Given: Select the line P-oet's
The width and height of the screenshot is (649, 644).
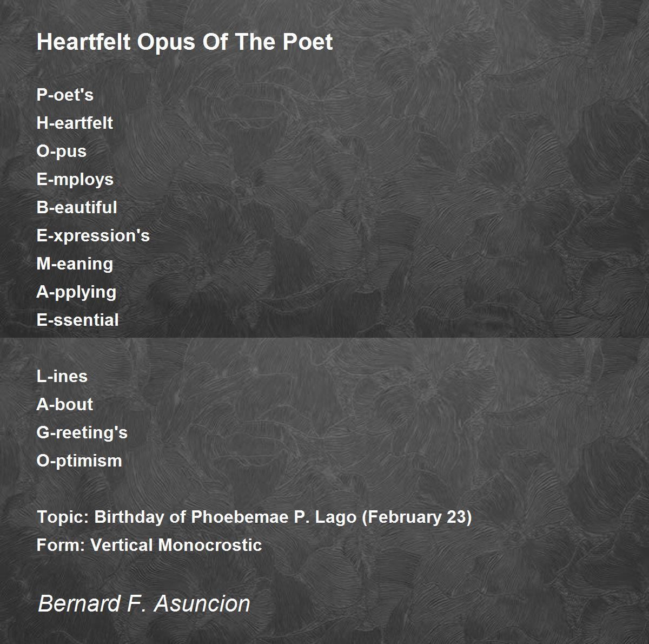Looking at the screenshot, I should point(65,95).
